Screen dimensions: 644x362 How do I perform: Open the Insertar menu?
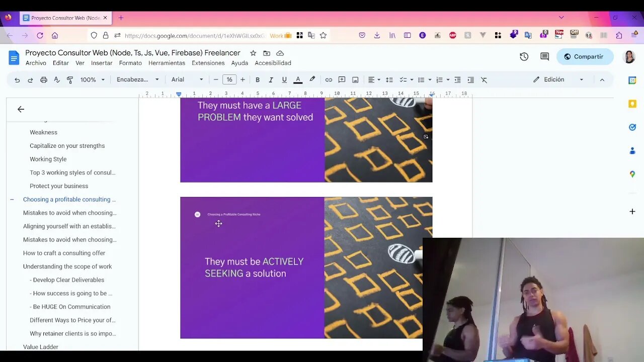click(102, 63)
